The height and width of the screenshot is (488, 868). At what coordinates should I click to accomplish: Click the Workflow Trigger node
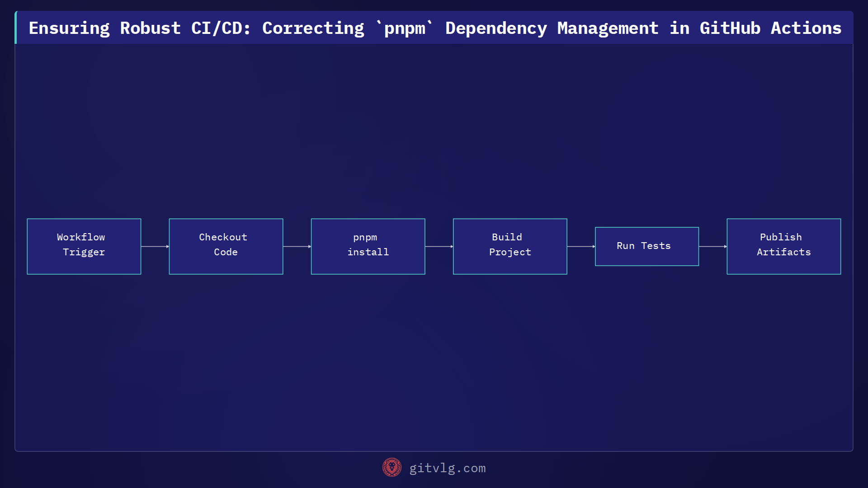[84, 246]
